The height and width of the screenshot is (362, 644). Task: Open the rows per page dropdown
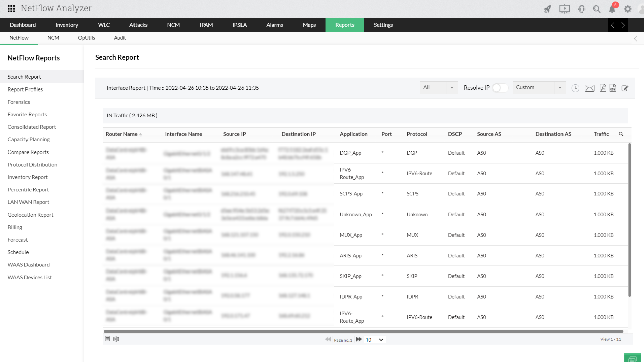(x=375, y=340)
